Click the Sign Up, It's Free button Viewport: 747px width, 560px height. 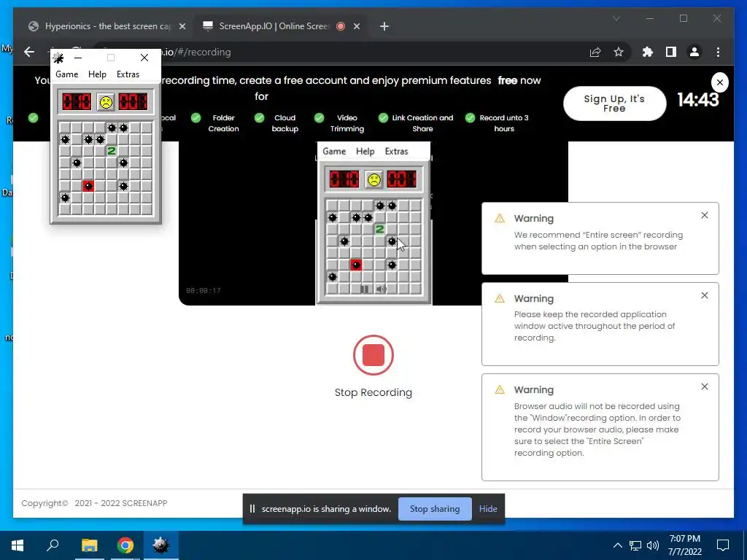coord(614,104)
